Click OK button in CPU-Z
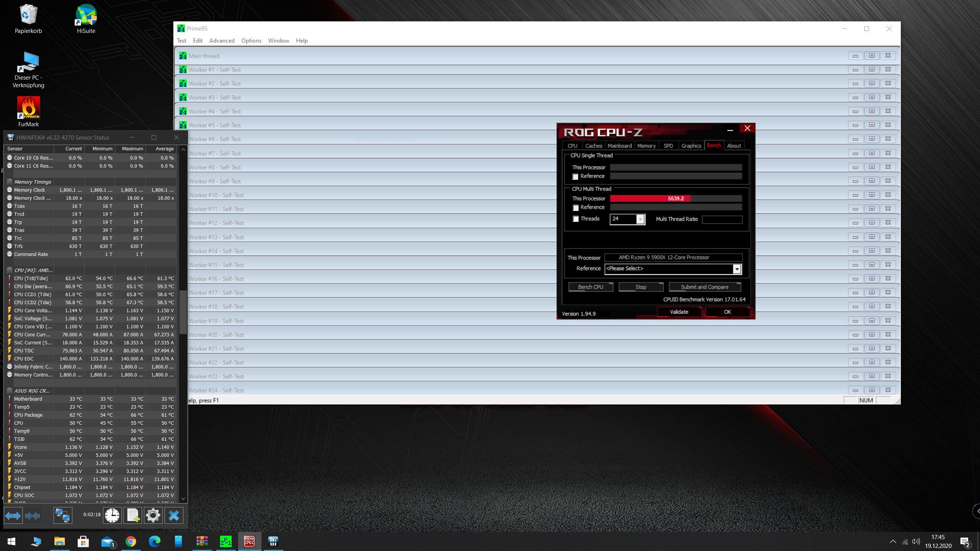The height and width of the screenshot is (551, 980). click(x=727, y=312)
